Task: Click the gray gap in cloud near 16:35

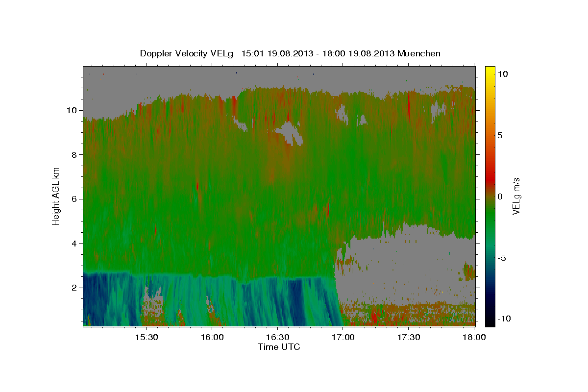Action: click(291, 133)
